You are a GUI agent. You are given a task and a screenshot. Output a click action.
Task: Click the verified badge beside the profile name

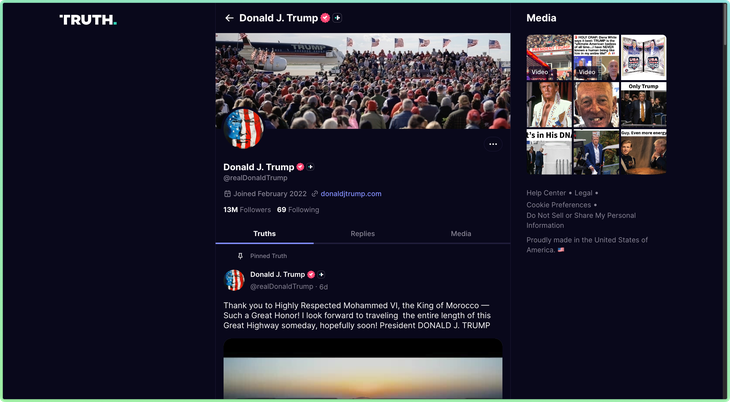[x=300, y=167]
